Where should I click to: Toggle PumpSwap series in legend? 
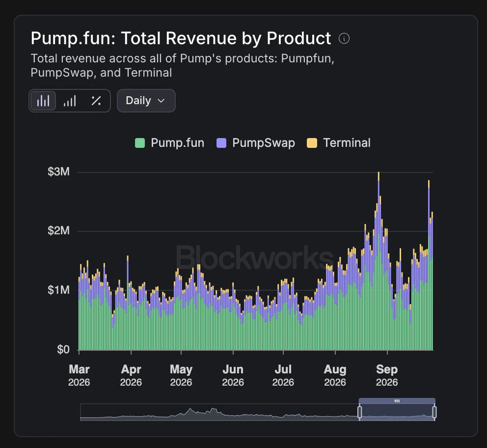click(x=256, y=143)
